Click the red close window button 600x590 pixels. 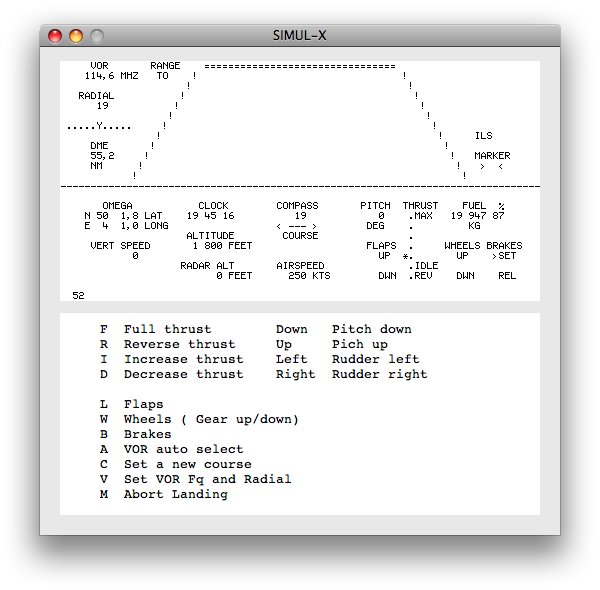click(55, 36)
